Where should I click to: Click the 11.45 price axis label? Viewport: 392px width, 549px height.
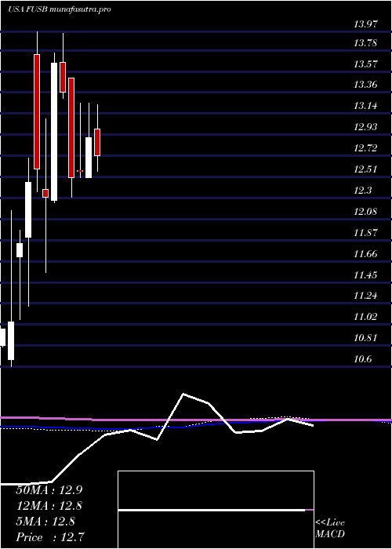tap(366, 274)
